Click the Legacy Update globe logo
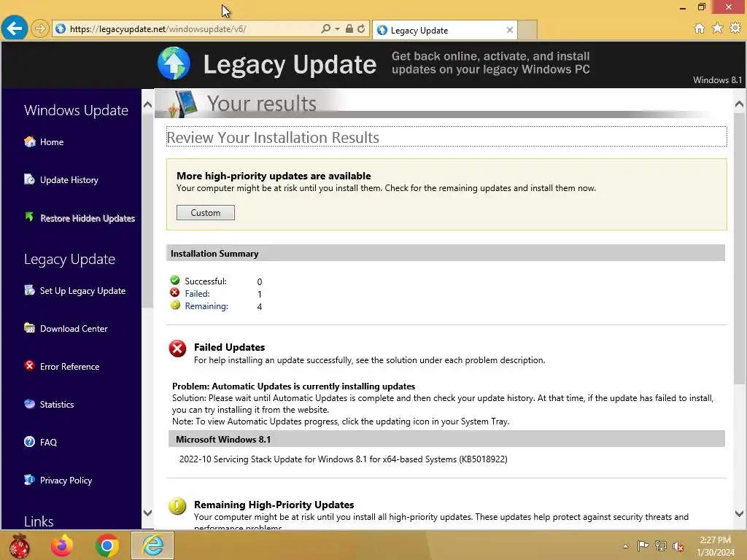The height and width of the screenshot is (560, 747). tap(174, 63)
